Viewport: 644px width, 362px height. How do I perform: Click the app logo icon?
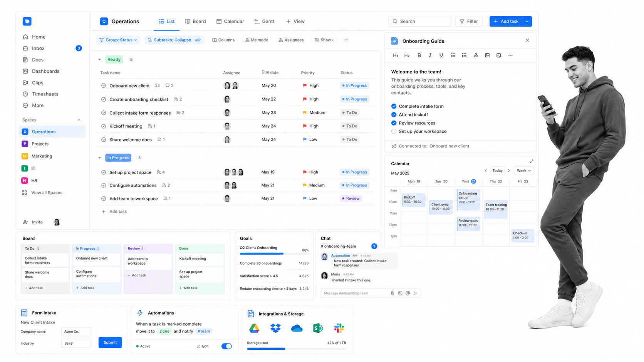pos(27,22)
